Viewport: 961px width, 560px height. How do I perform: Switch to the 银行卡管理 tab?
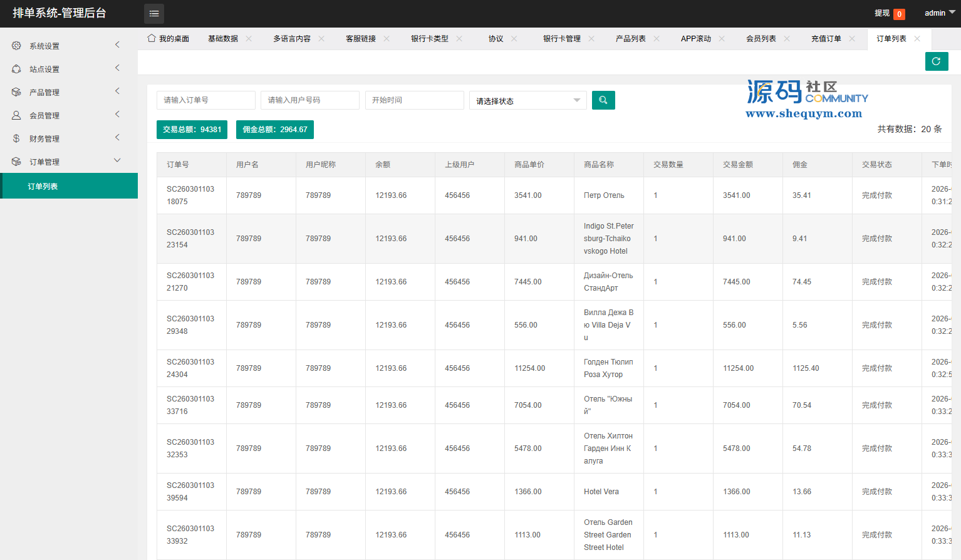[x=561, y=39]
